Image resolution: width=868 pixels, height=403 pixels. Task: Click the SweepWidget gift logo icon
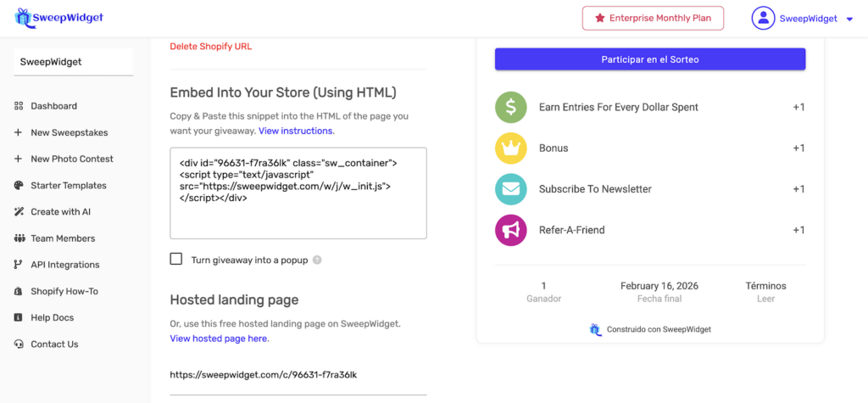tap(22, 18)
